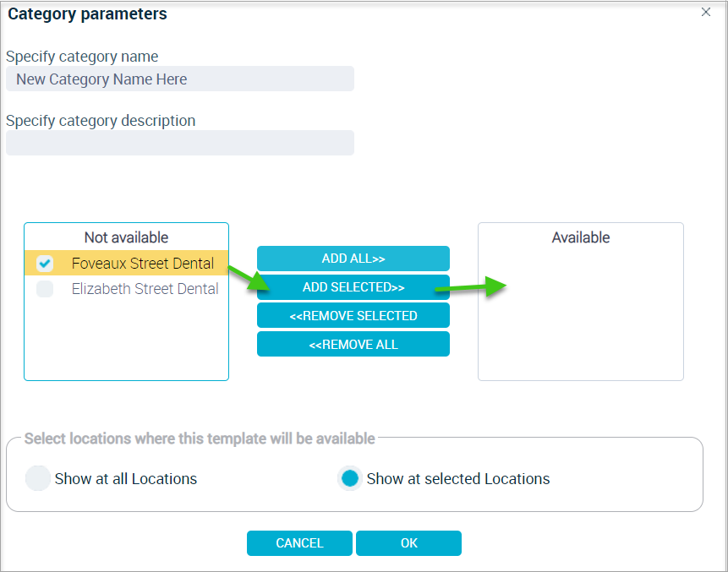Confirm with the OK button
The image size is (728, 572).
coord(408,543)
